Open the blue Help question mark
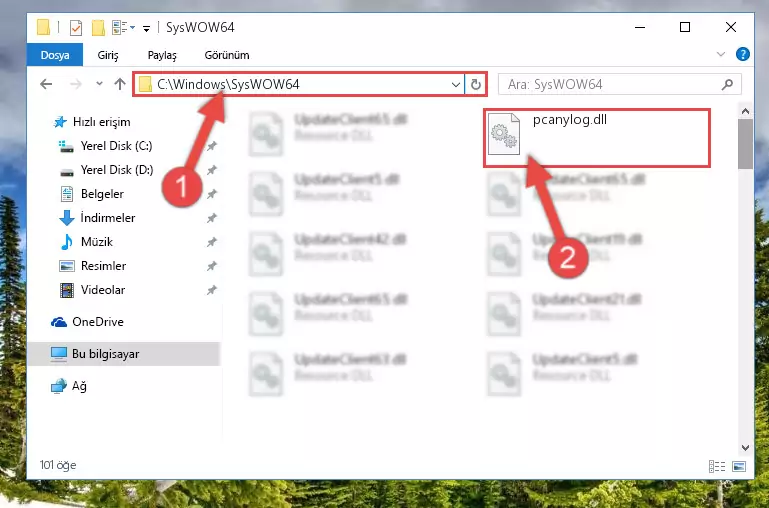The width and height of the screenshot is (769, 508). (x=743, y=54)
